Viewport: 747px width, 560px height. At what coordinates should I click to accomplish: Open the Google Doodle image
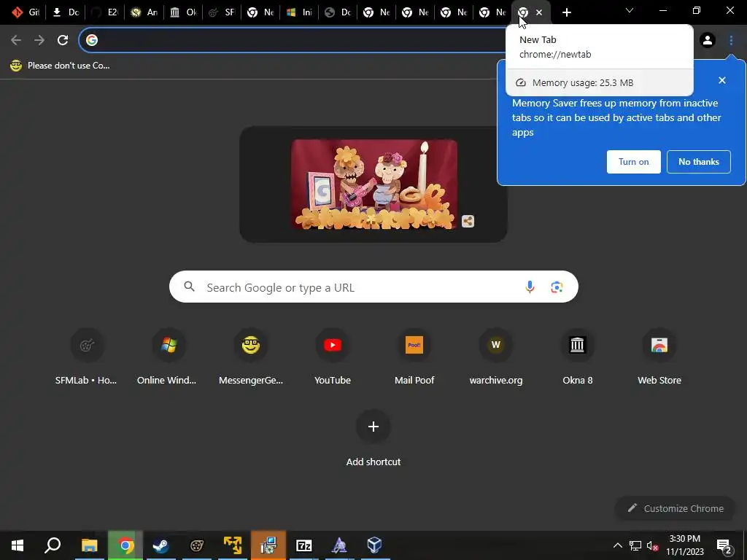[374, 184]
